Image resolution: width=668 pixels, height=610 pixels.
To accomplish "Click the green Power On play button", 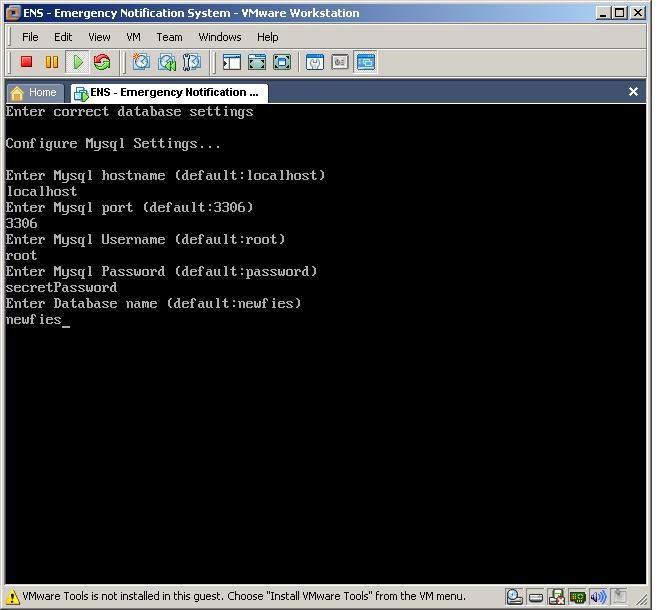I will point(78,62).
